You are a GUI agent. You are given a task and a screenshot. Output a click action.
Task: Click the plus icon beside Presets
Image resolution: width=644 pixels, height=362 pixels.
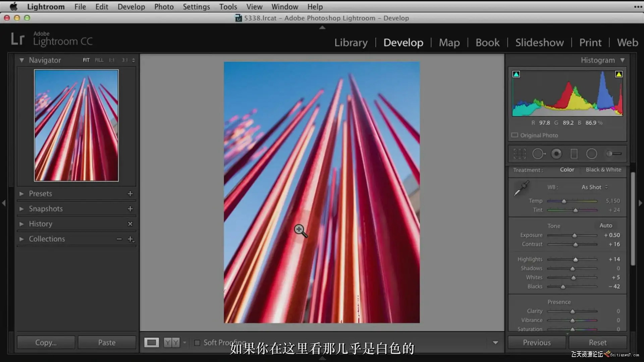(x=130, y=194)
